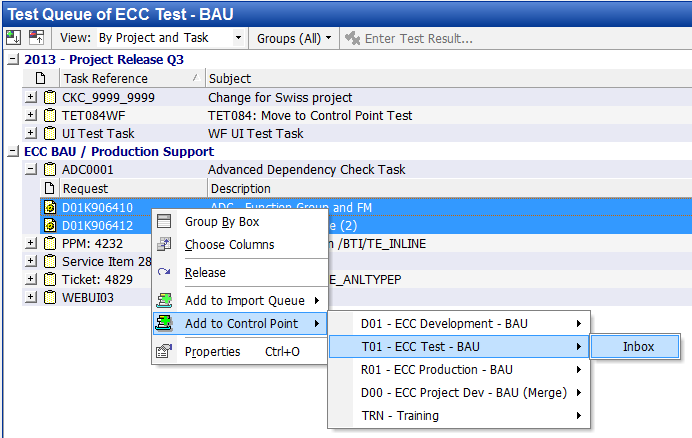Click the clipboard icon next to ADC0001
This screenshot has width=692, height=438.
(49, 170)
